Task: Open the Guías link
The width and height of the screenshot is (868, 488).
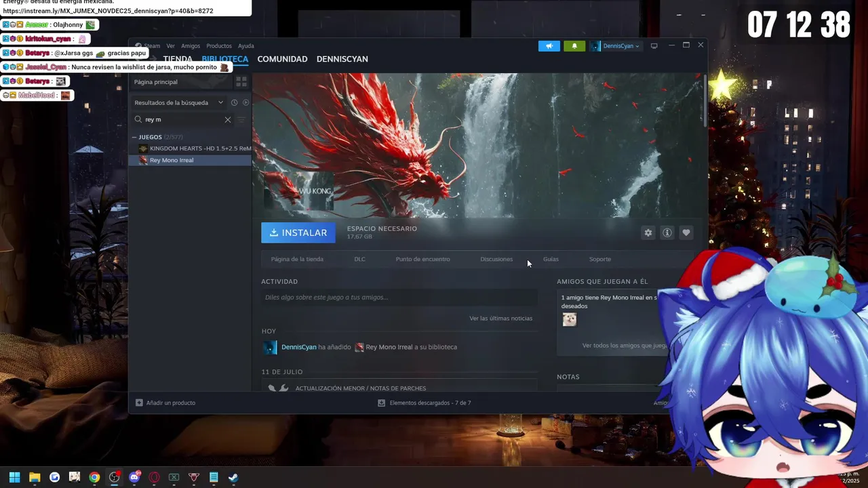Action: click(x=551, y=259)
